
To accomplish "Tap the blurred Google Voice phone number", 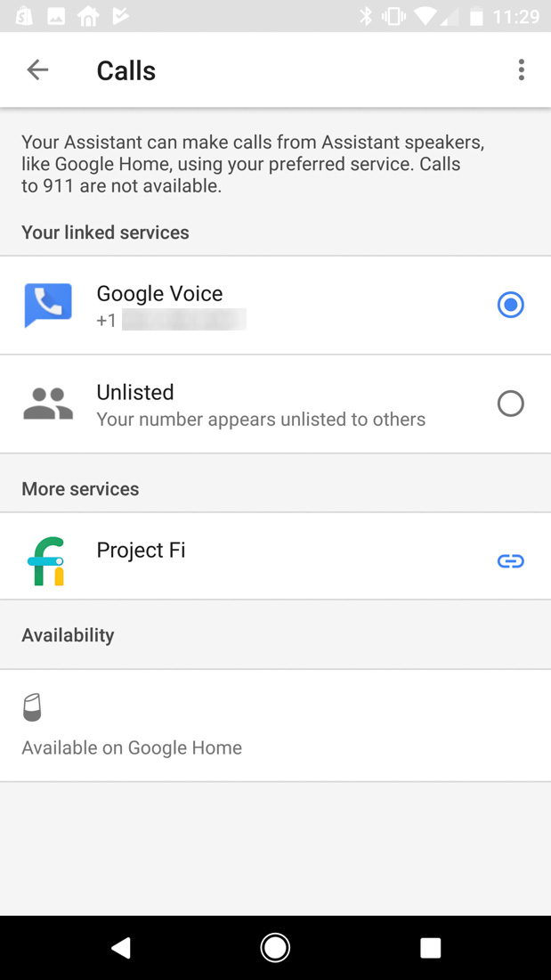I will (182, 320).
